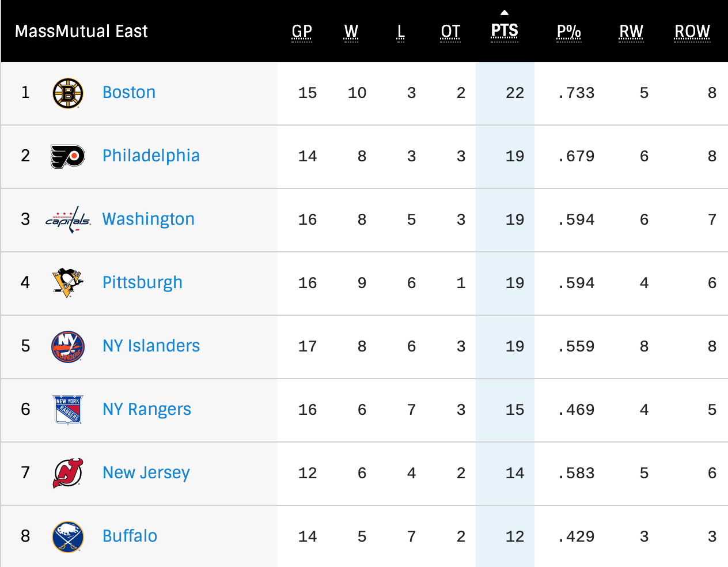The width and height of the screenshot is (728, 567).
Task: Sort by the OT column header
Action: [x=450, y=31]
